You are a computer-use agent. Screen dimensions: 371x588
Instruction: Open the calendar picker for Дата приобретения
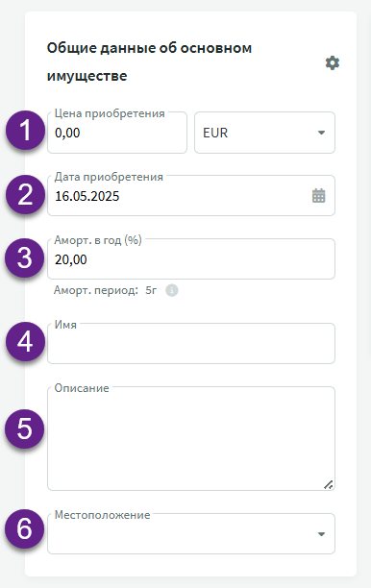(x=318, y=196)
